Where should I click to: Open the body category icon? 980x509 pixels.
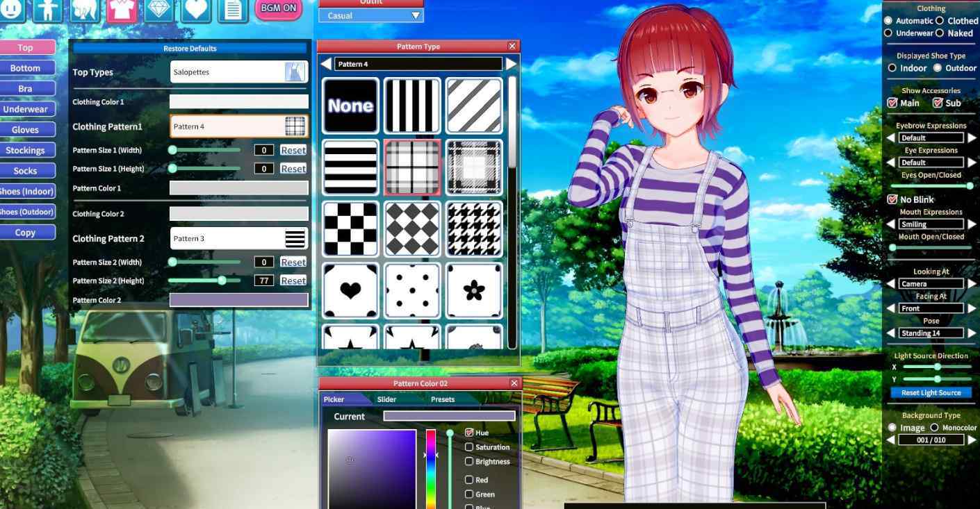point(48,9)
